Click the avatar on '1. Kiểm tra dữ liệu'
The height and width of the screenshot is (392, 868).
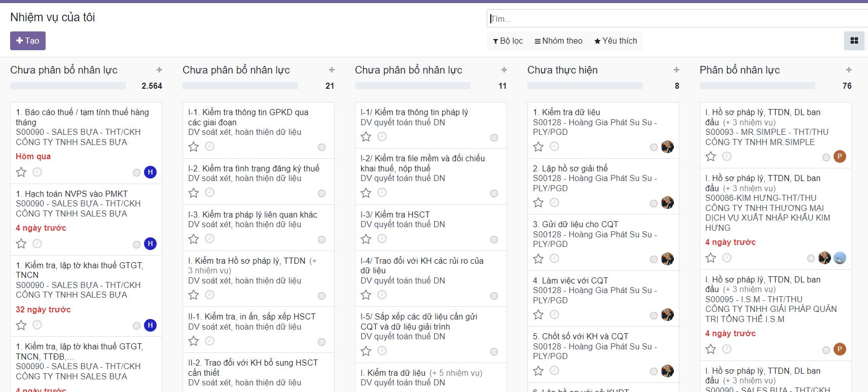click(667, 147)
